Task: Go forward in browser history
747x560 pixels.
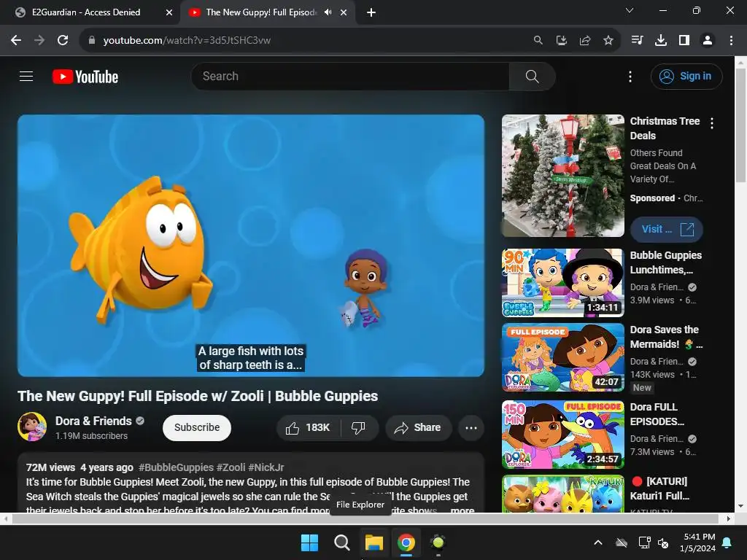Action: pos(39,41)
